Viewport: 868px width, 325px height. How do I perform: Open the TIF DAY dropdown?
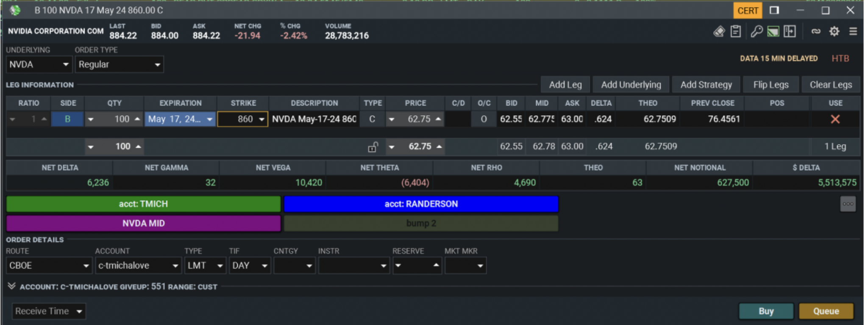(250, 266)
